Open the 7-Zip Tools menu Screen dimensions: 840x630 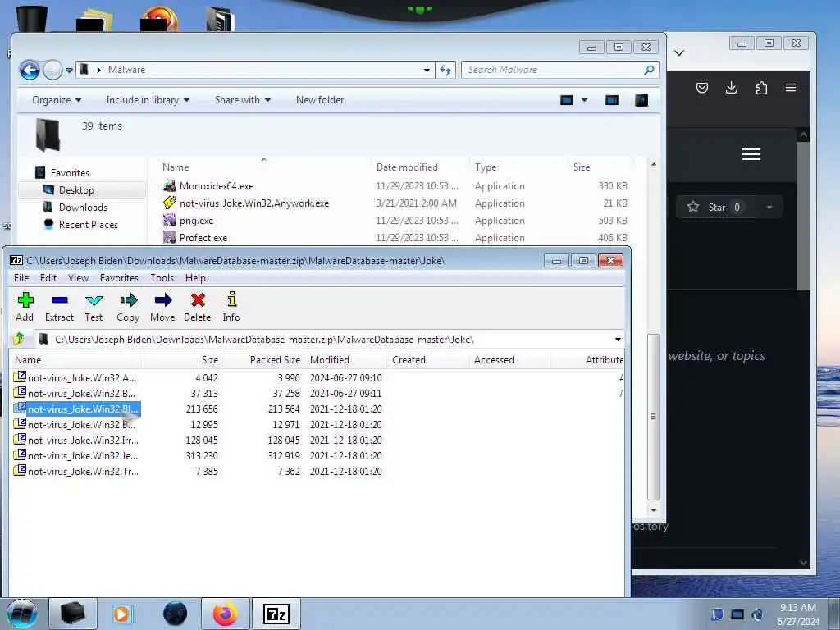[x=162, y=278]
